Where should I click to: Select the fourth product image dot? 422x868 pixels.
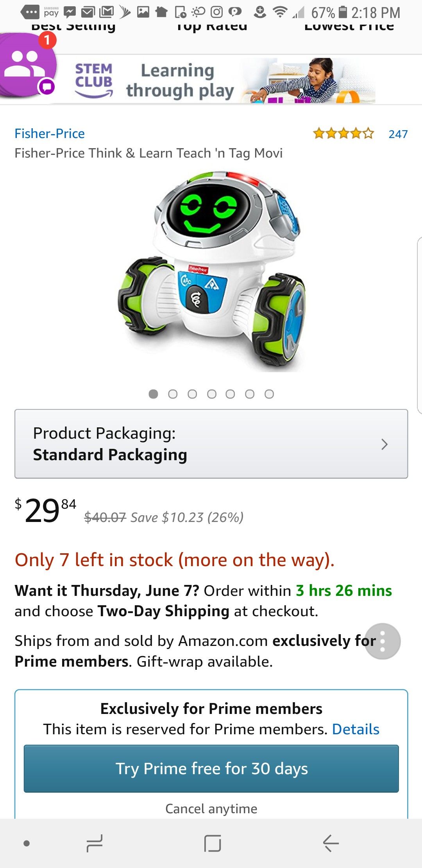(211, 394)
